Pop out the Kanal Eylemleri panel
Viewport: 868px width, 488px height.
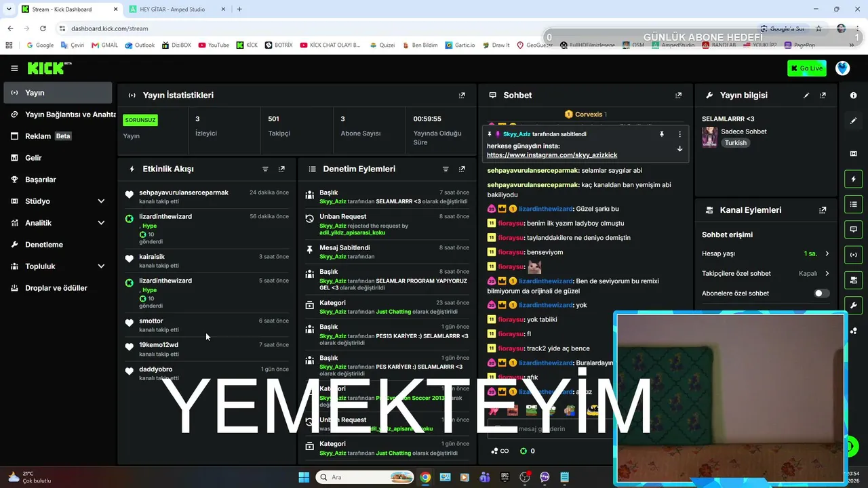pyautogui.click(x=823, y=210)
